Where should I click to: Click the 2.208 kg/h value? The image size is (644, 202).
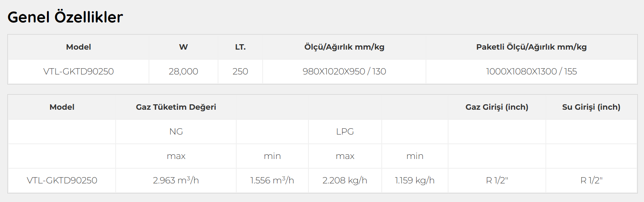coord(345,180)
